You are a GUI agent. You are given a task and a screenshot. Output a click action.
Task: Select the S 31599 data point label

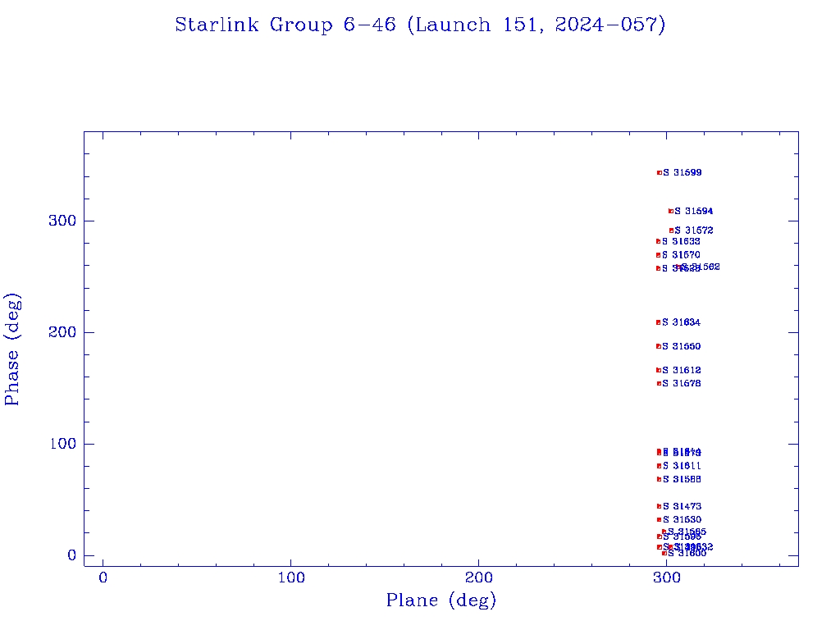(682, 172)
